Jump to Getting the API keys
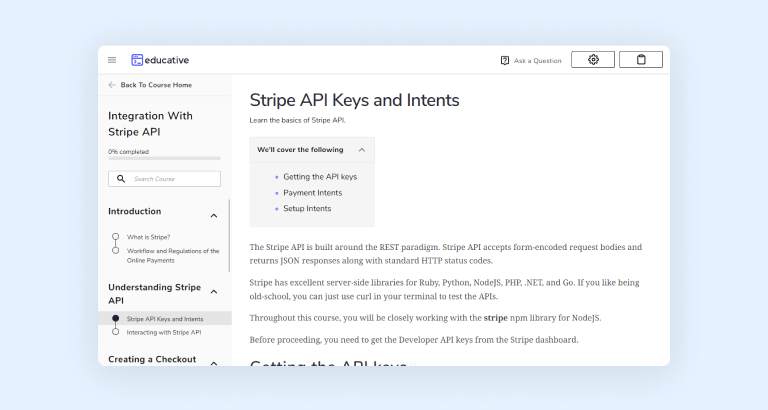 (x=320, y=177)
